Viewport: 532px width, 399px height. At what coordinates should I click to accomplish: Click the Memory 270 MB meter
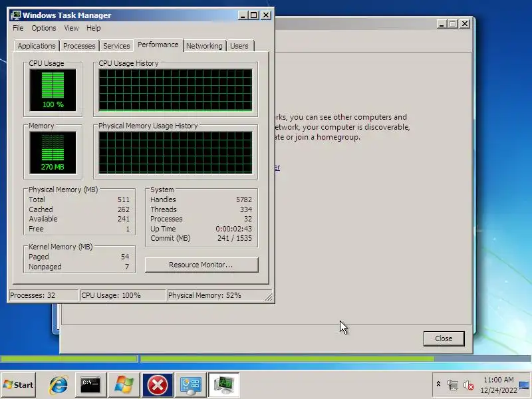[53, 153]
